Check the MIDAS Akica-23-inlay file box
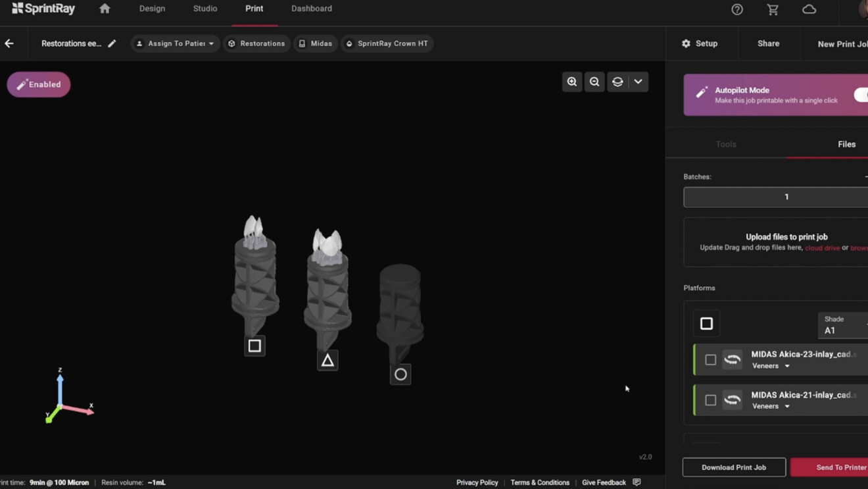This screenshot has height=489, width=868. [711, 360]
